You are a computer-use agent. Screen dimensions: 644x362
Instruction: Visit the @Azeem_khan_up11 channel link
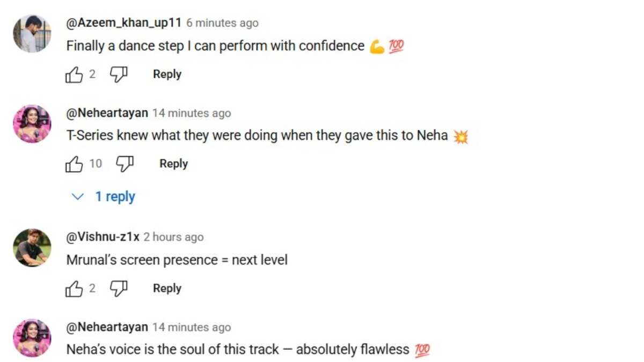click(x=123, y=23)
